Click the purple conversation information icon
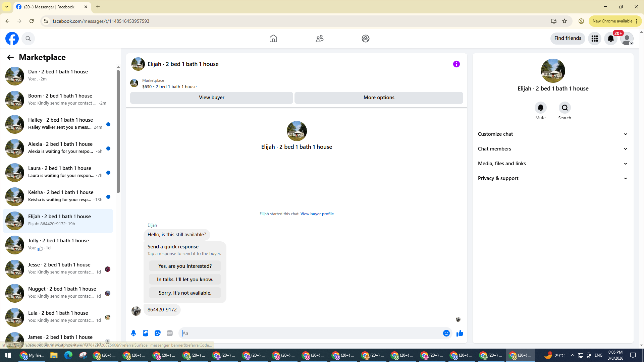The height and width of the screenshot is (362, 644). (456, 64)
